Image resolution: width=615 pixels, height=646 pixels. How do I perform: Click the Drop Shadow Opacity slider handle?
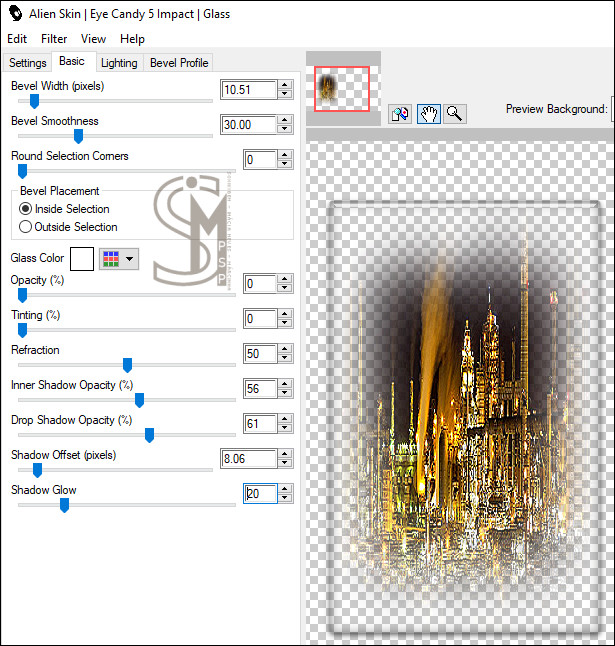[149, 434]
